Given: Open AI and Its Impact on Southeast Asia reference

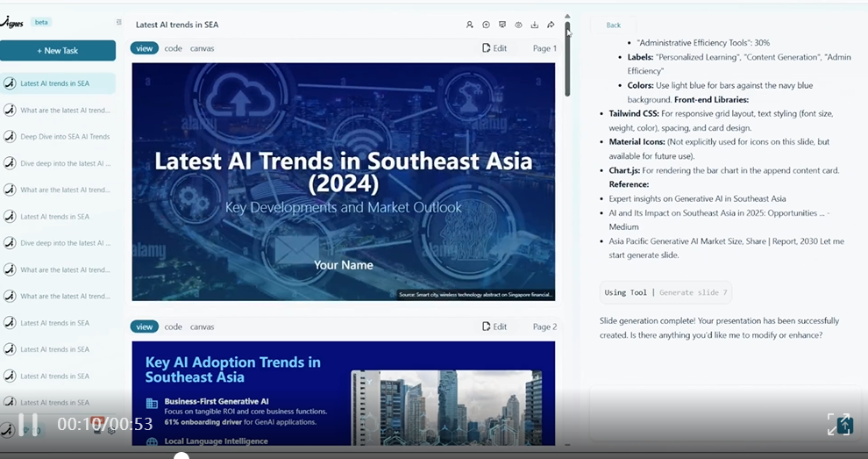Looking at the screenshot, I should (719, 219).
